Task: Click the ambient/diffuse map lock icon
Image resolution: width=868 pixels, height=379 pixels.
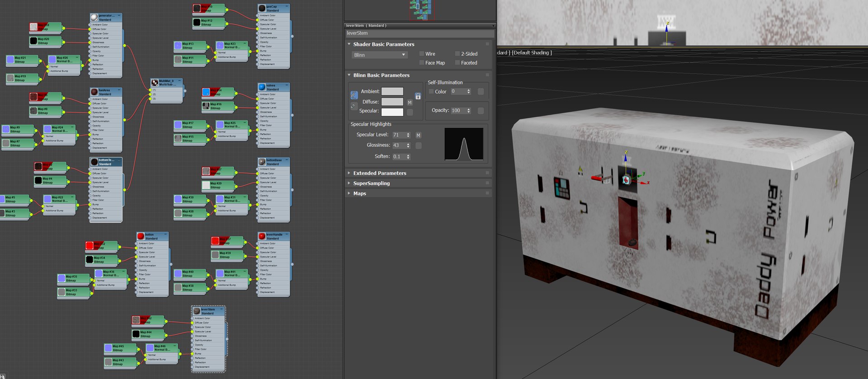Action: [418, 96]
